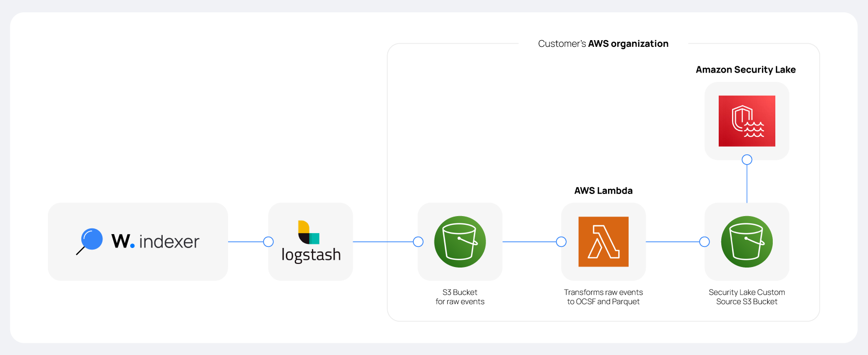
Task: Click connector circle on Logstash card edge
Action: pos(268,242)
